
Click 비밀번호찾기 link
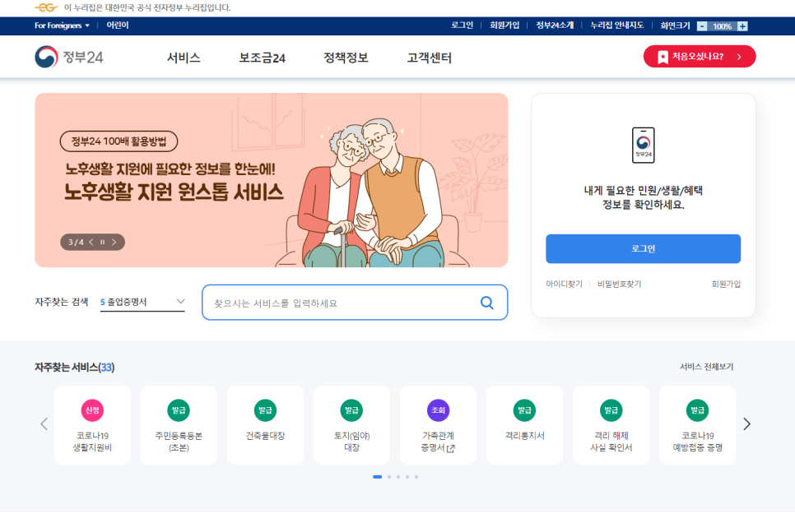[619, 285]
